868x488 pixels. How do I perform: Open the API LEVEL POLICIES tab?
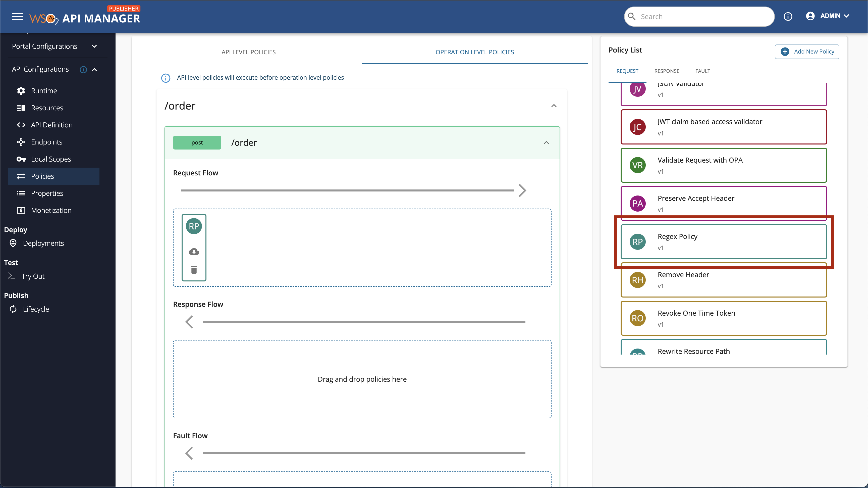click(x=248, y=52)
